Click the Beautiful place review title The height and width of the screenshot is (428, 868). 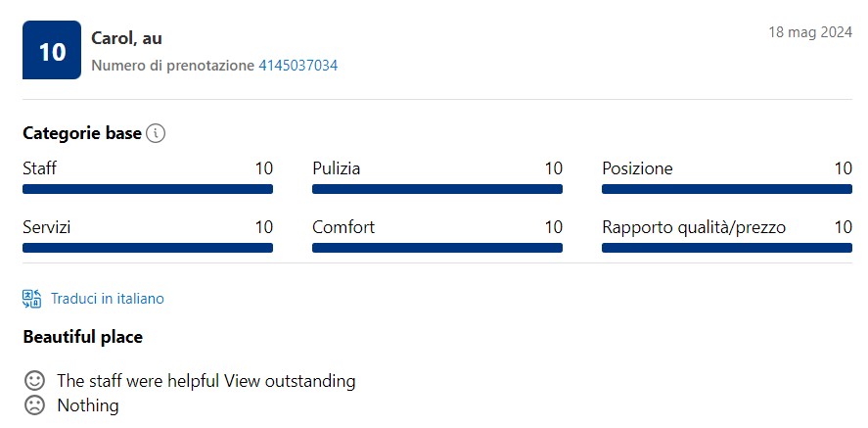[x=83, y=337]
